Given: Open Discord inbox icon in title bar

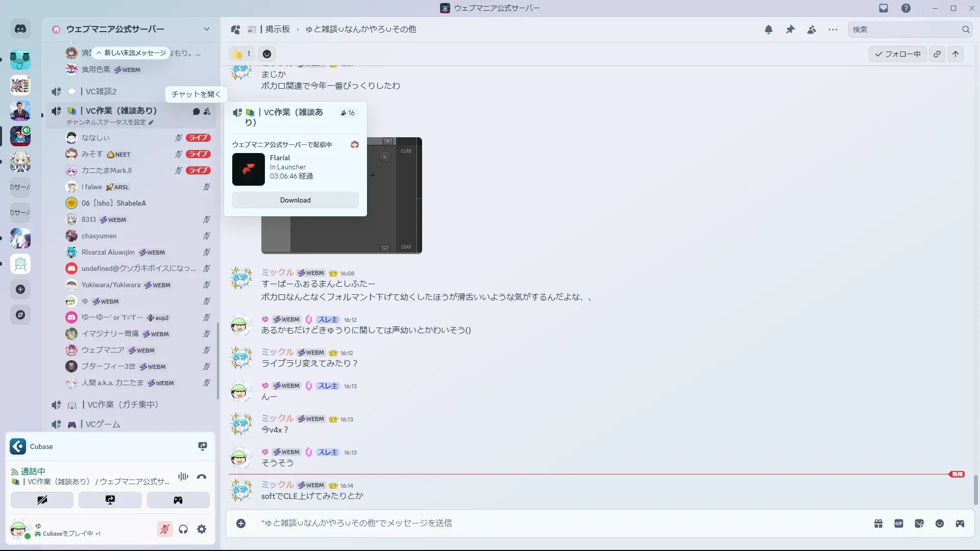Looking at the screenshot, I should tap(884, 8).
